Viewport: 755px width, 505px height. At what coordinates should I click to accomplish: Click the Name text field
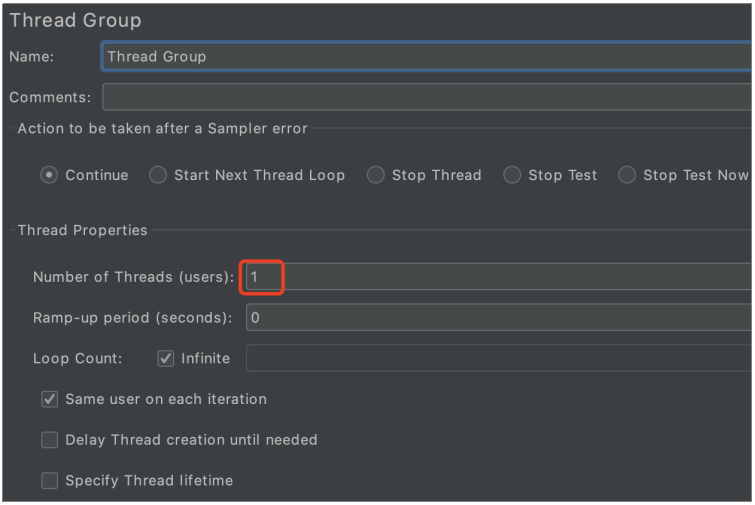point(425,57)
